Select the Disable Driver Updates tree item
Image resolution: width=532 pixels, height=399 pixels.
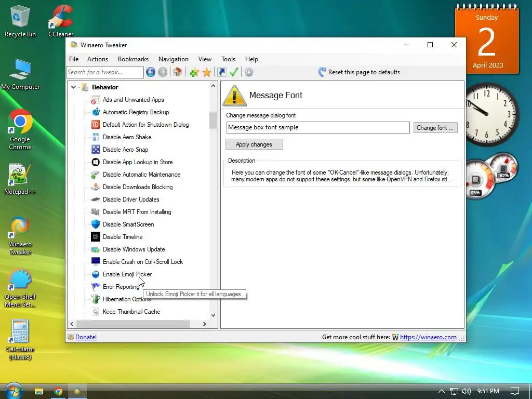131,199
